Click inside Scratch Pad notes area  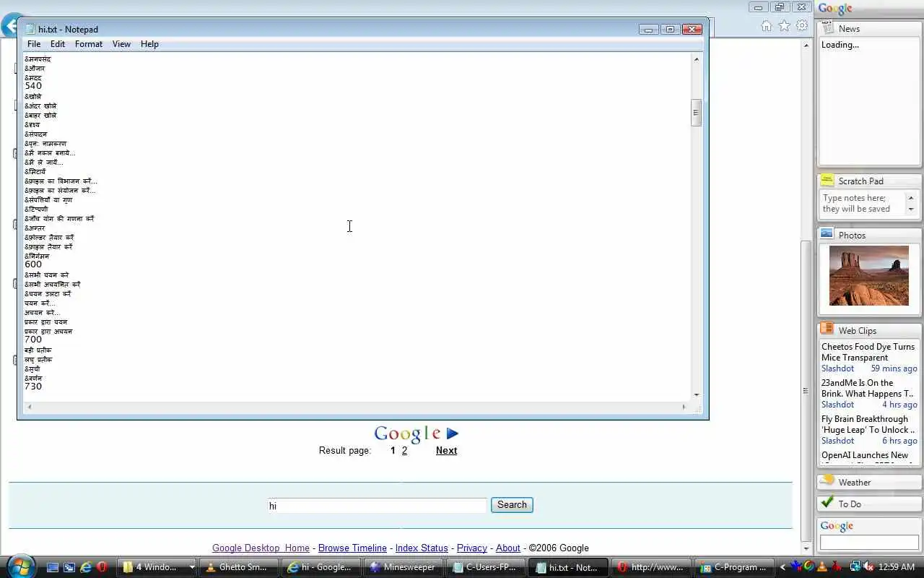click(863, 203)
